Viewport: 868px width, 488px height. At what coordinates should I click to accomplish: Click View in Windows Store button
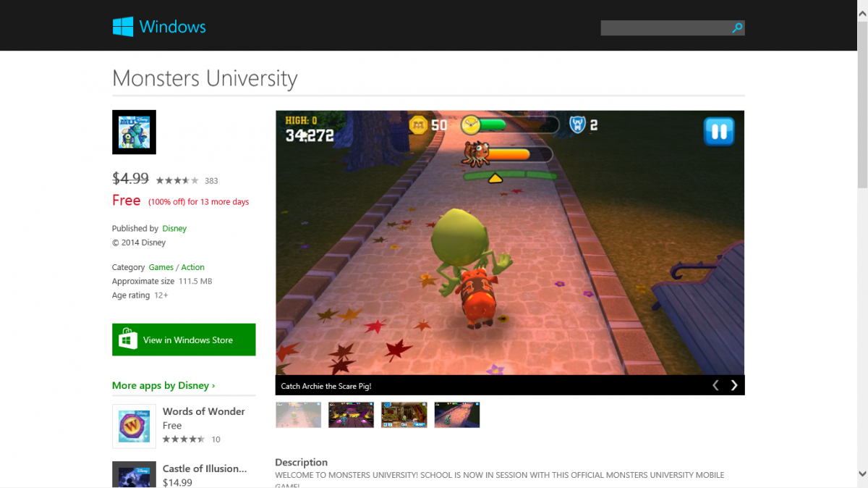click(184, 340)
